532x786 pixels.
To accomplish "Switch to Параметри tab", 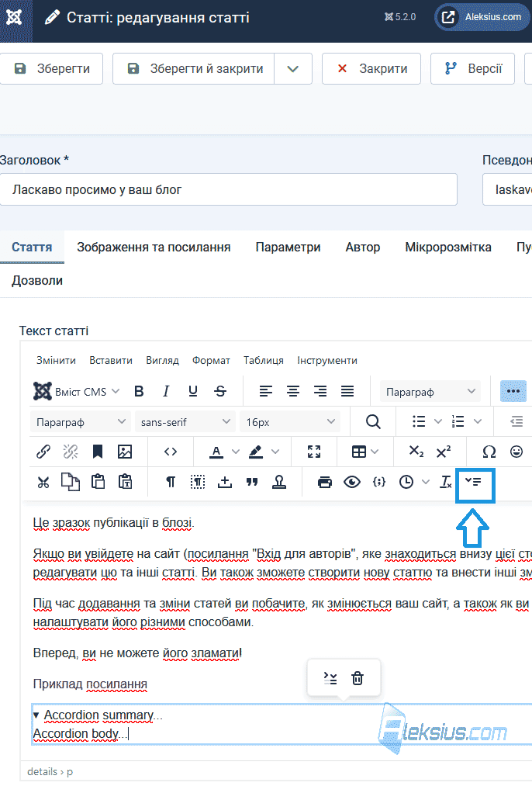I will click(x=288, y=248).
